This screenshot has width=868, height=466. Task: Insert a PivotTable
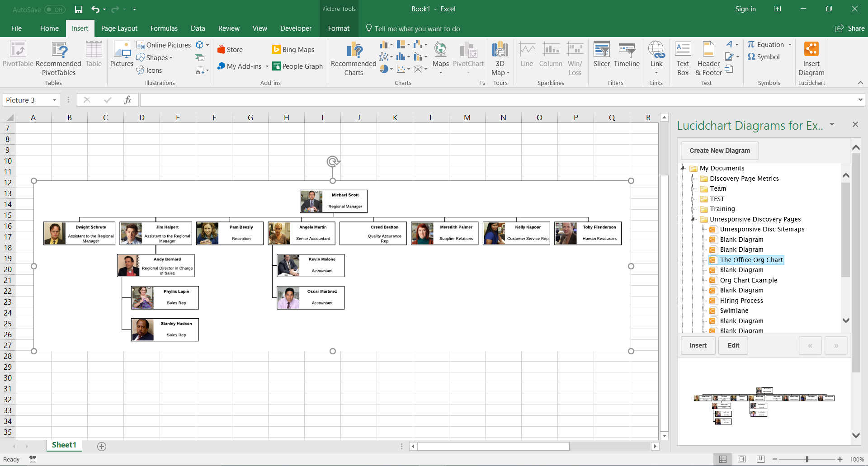18,54
